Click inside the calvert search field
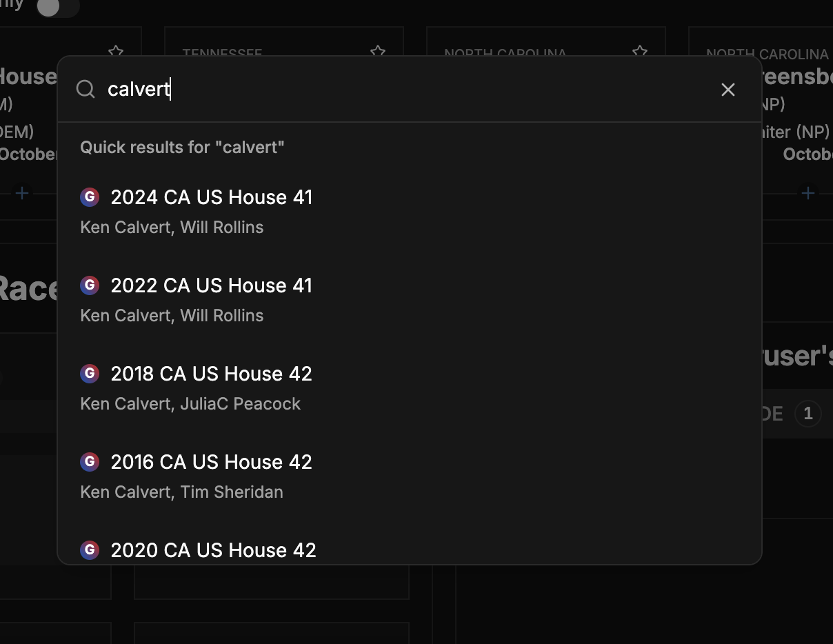The image size is (833, 644). 276,89
